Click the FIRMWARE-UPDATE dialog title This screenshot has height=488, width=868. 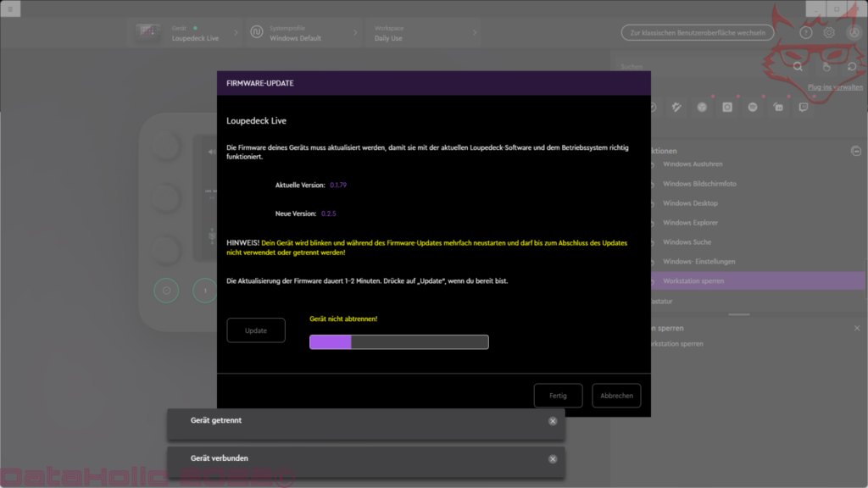260,83
